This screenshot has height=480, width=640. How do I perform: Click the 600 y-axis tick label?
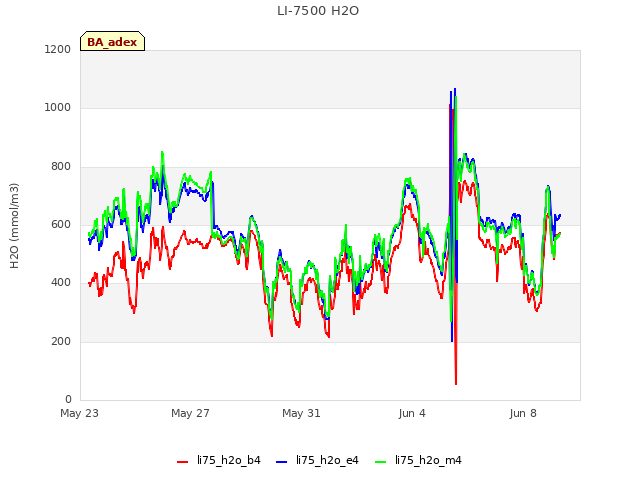[x=61, y=224]
